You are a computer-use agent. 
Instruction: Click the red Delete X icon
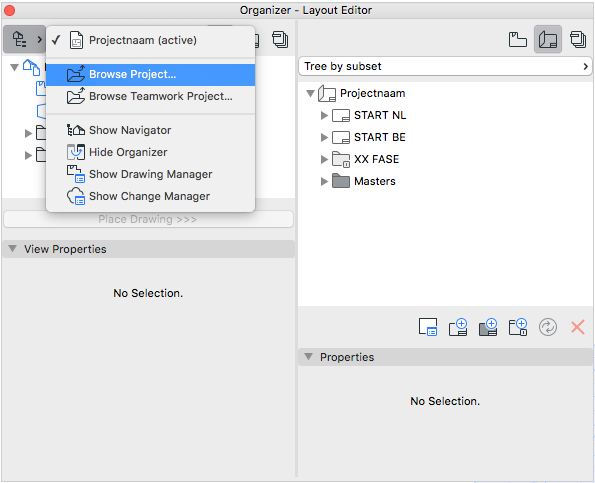point(578,327)
